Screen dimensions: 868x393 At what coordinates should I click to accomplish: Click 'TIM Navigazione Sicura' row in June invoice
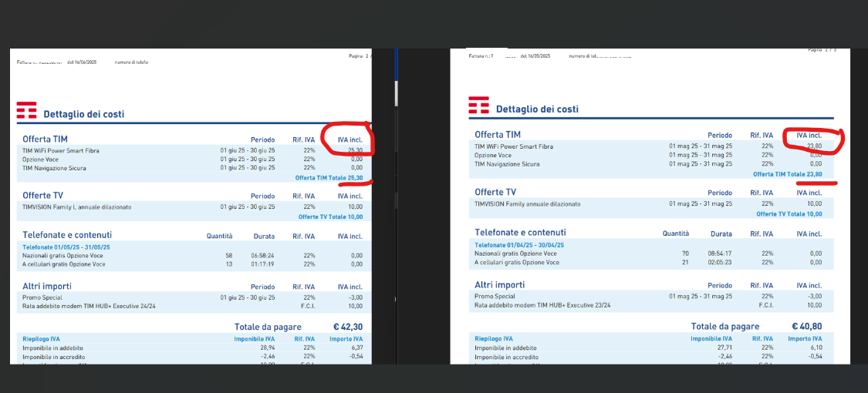54,167
